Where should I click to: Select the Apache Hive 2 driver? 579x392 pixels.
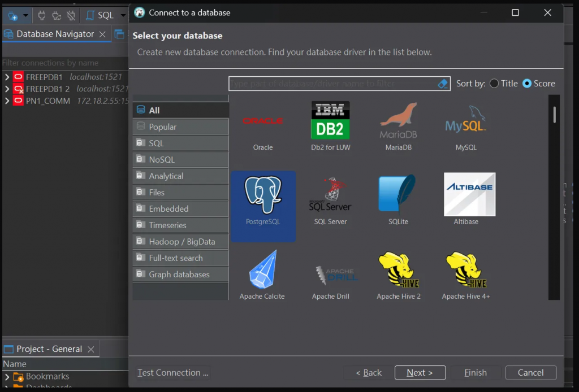[399, 275]
